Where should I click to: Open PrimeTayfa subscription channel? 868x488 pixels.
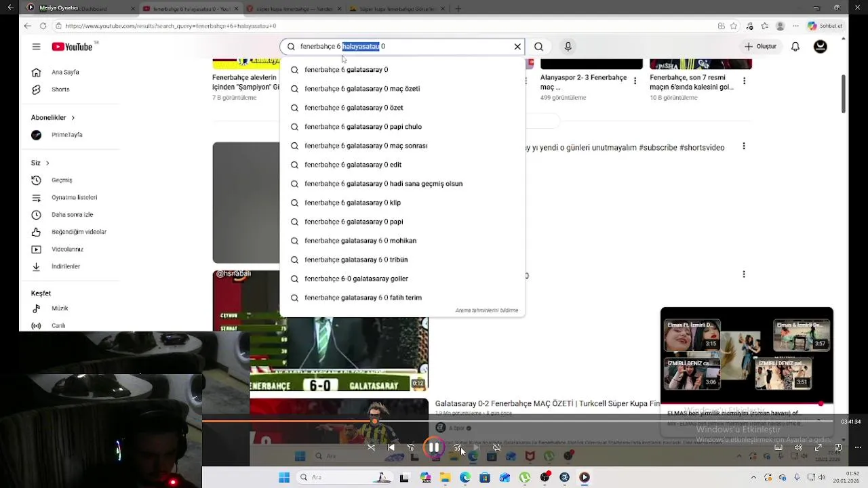[x=66, y=135]
